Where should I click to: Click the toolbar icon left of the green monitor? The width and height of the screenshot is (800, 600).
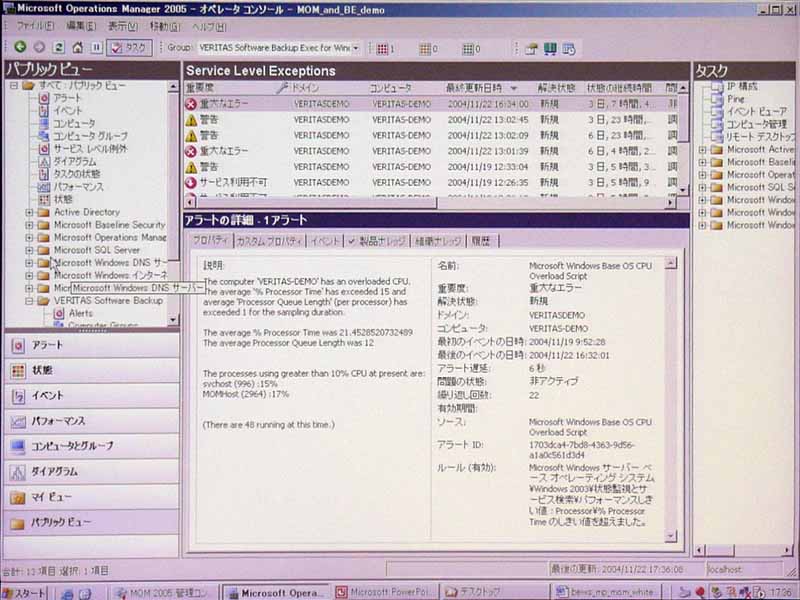coord(531,49)
